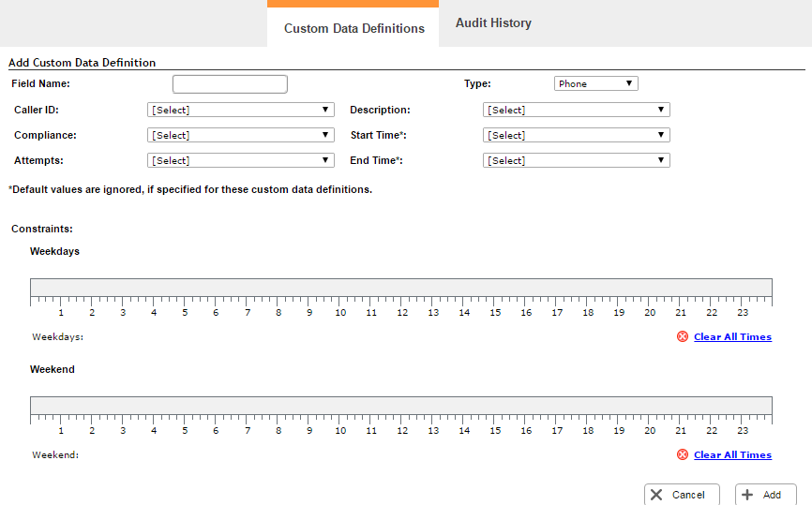Click the red clear icon under Weekdays
The width and height of the screenshot is (812, 505).
pyautogui.click(x=682, y=337)
